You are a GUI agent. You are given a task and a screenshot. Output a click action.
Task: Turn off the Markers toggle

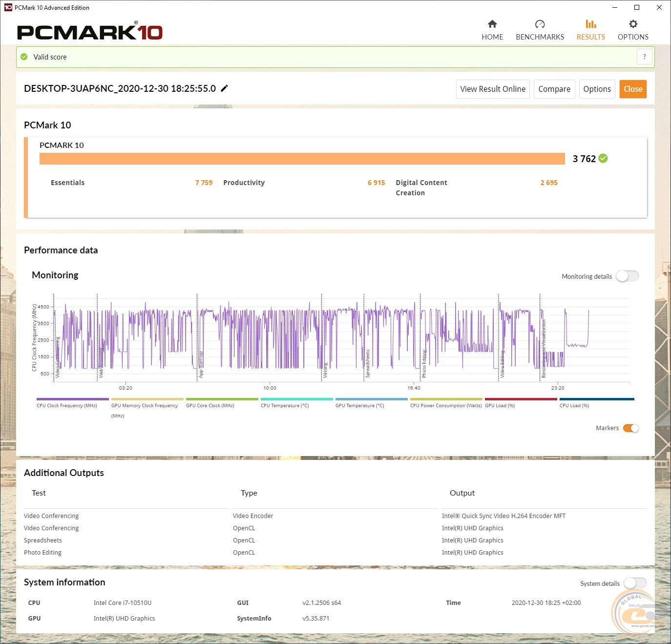coord(630,428)
